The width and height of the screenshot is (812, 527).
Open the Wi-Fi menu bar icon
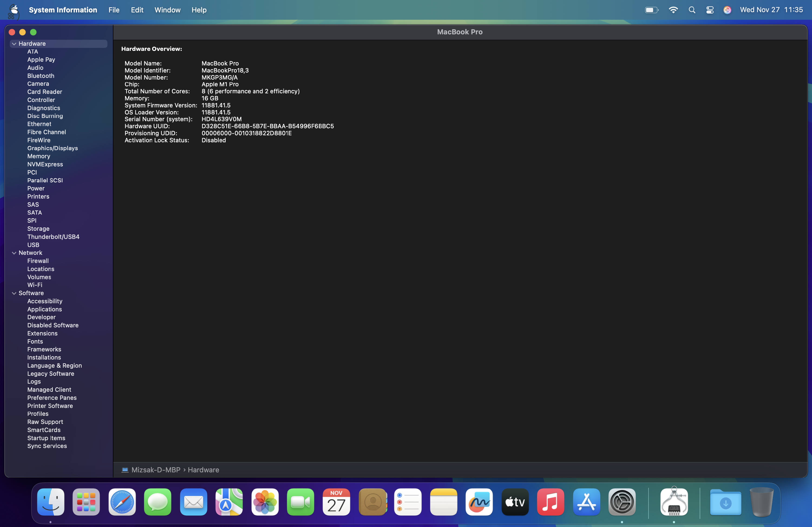tap(673, 10)
